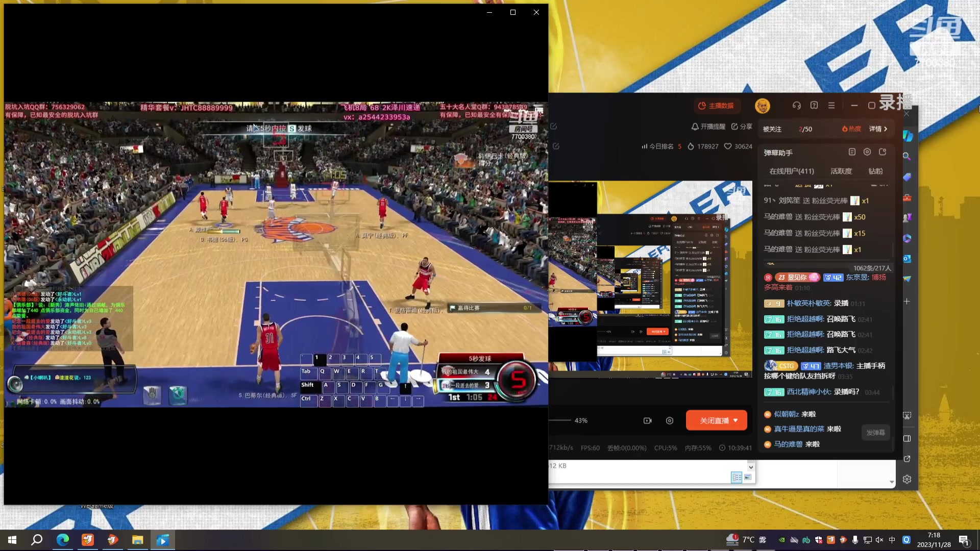Image resolution: width=980 pixels, height=551 pixels.
Task: Click the 分享 share button
Action: point(742,127)
